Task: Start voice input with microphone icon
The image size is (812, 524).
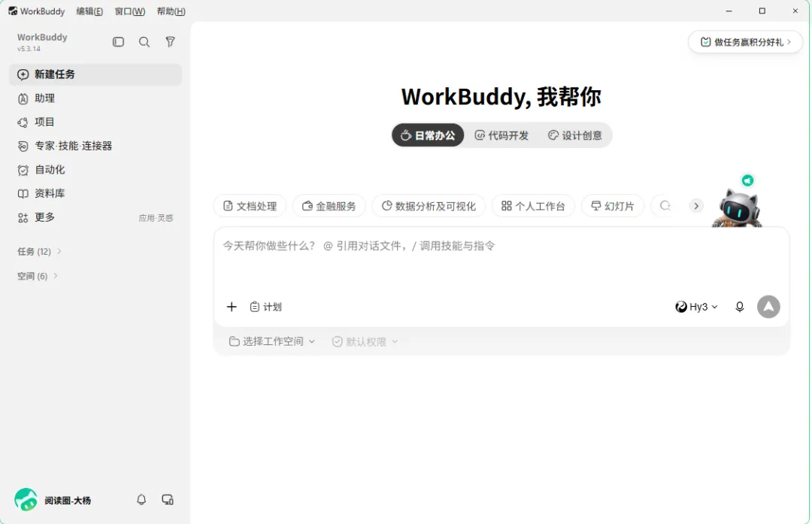Action: pos(740,307)
